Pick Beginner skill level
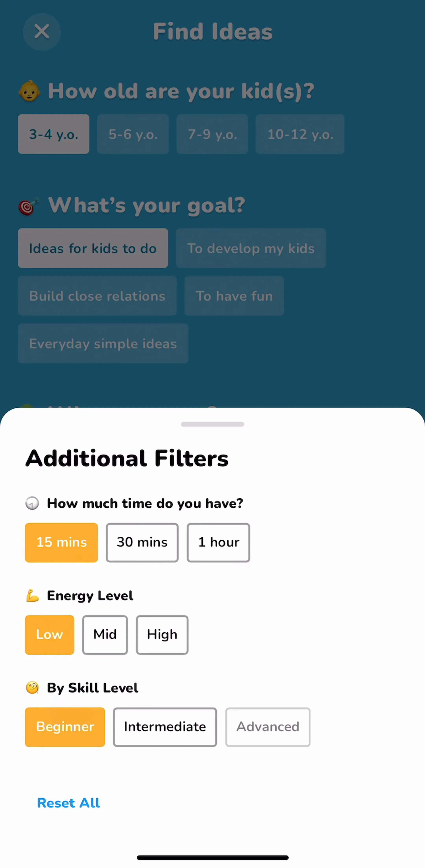425x868 pixels. tap(65, 727)
